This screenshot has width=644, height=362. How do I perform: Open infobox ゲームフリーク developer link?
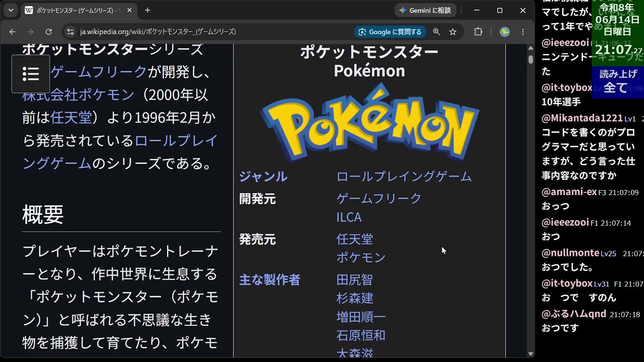(379, 199)
